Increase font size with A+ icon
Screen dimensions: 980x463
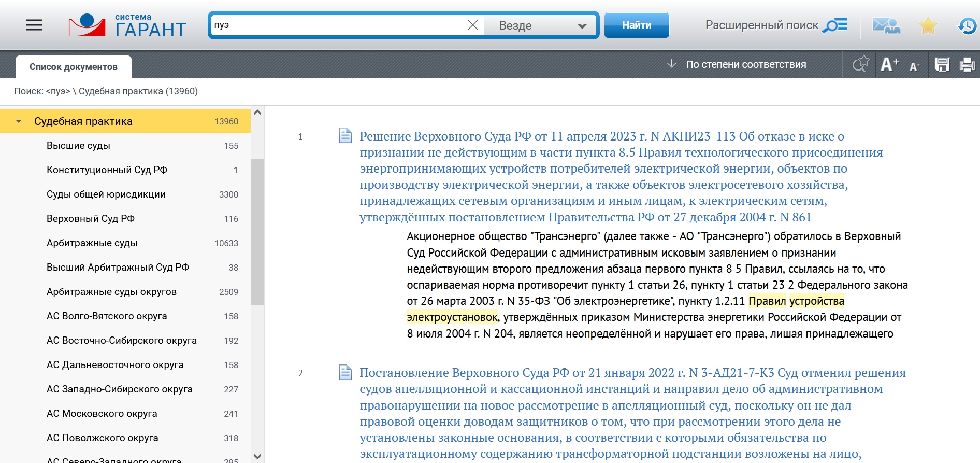click(x=889, y=64)
